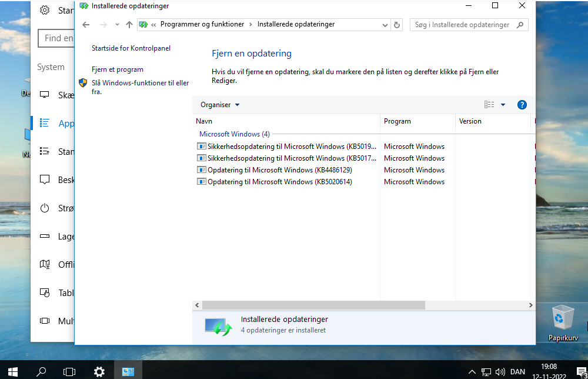Select the Standard apps item in Settings

[54, 152]
